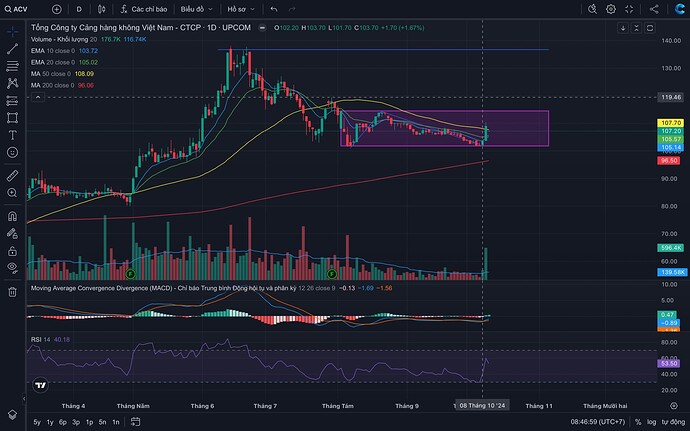Open timezone menu at 08:46:59 (UTC+7)
The width and height of the screenshot is (690, 431).
coord(598,422)
